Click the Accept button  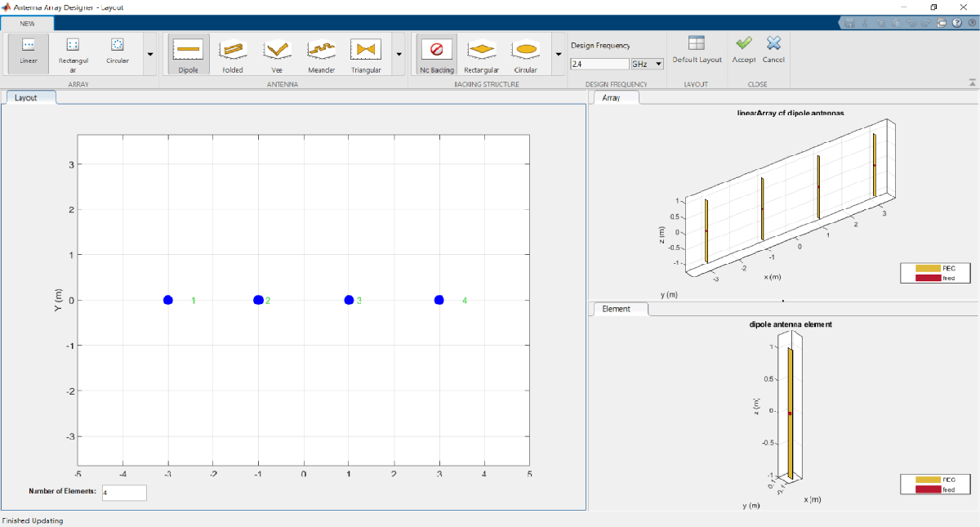[x=744, y=49]
